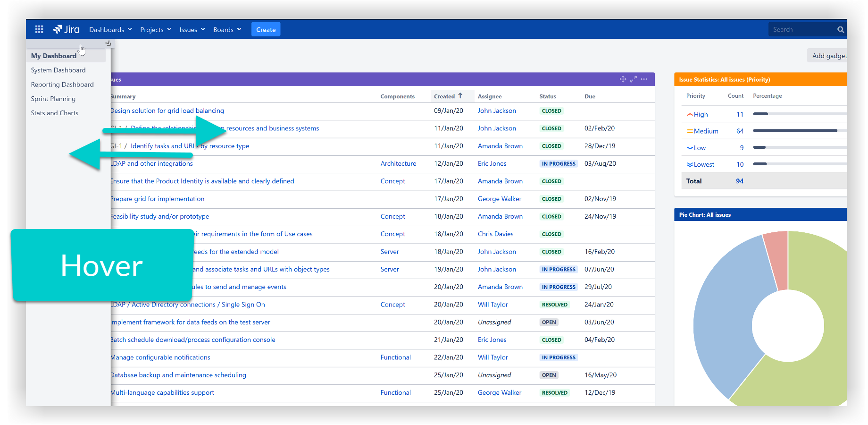Open 'Design solution for grid load balancing' issue
Screen dimensions: 868x425
coord(167,110)
